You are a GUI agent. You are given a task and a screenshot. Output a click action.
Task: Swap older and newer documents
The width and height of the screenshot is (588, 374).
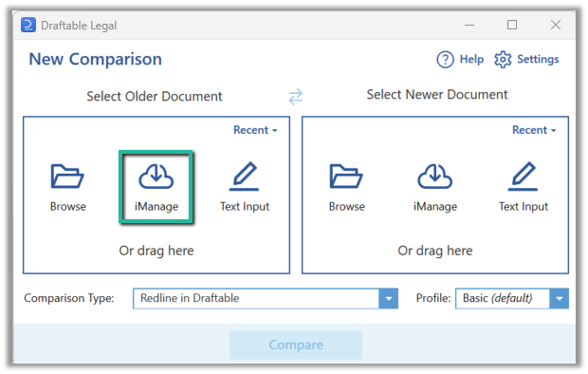point(296,97)
